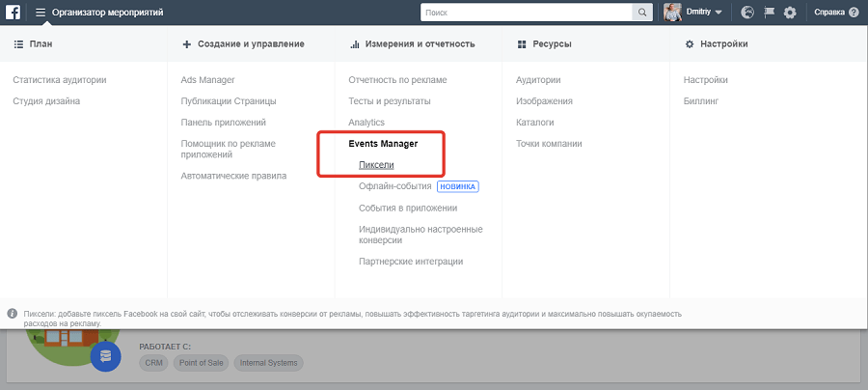Open Настройки link under settings column
Viewport: 868px width, 390px height.
(x=705, y=80)
